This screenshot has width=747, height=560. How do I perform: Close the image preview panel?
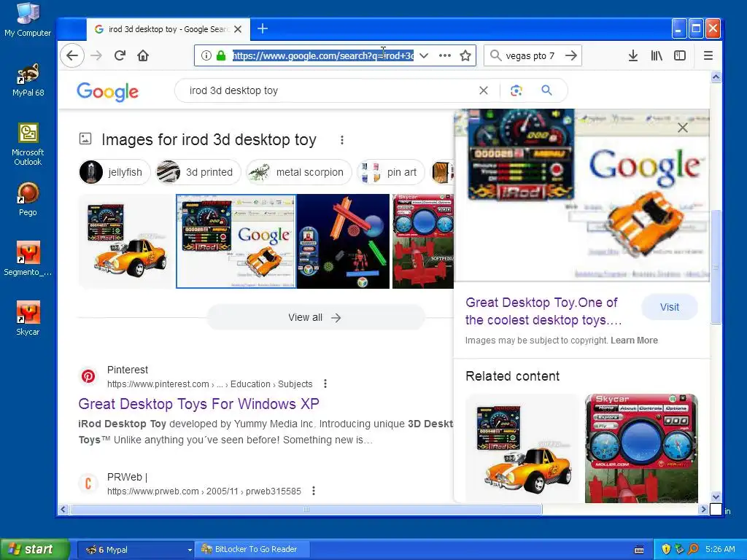683,128
